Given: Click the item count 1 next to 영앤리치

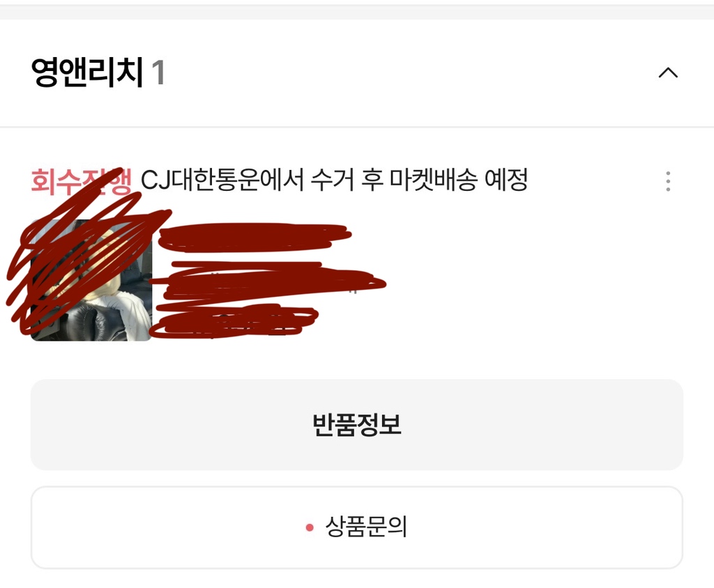Looking at the screenshot, I should (x=158, y=72).
